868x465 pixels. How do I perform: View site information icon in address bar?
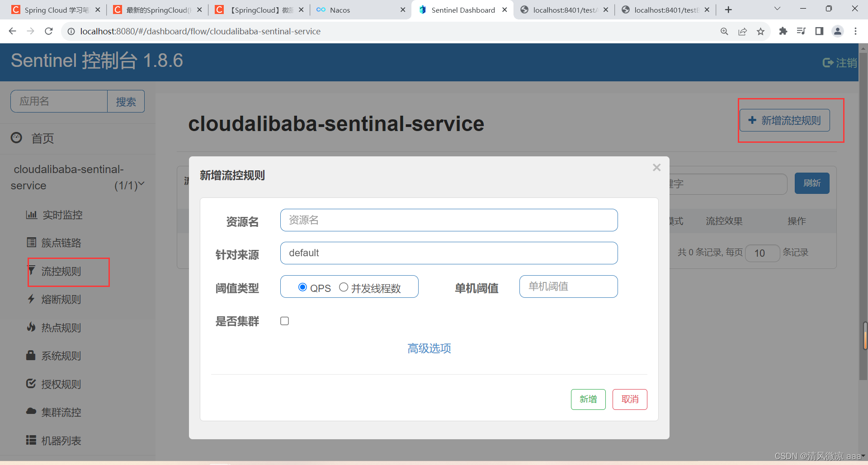pyautogui.click(x=71, y=31)
